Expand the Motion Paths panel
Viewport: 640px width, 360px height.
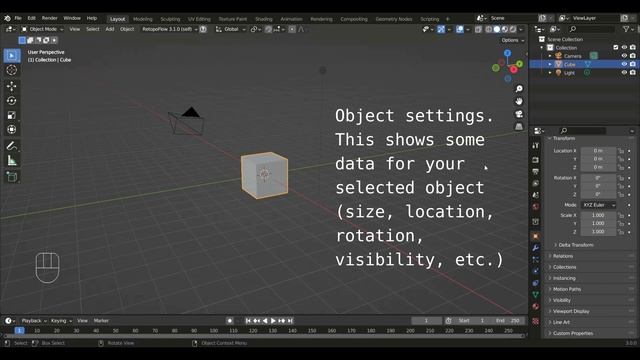(x=567, y=289)
